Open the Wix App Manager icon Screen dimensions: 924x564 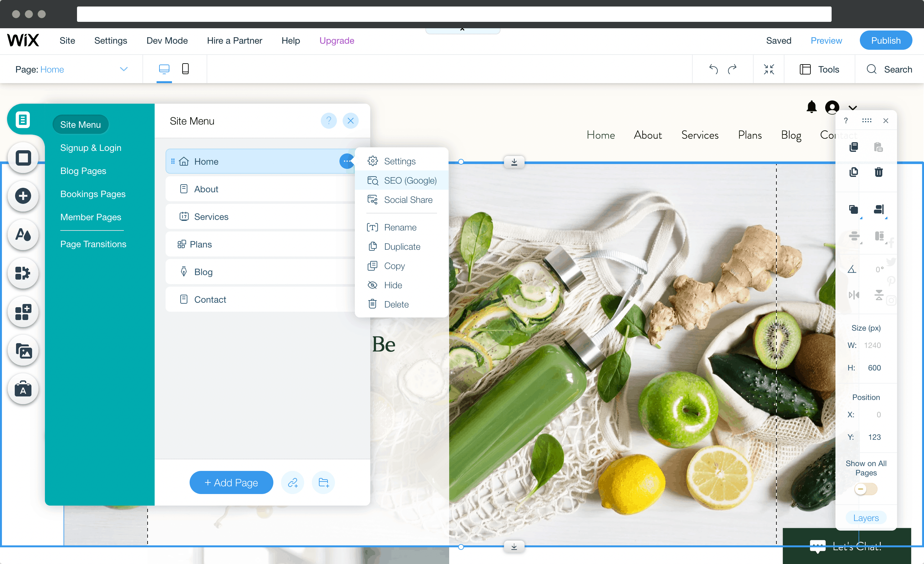coord(23,273)
